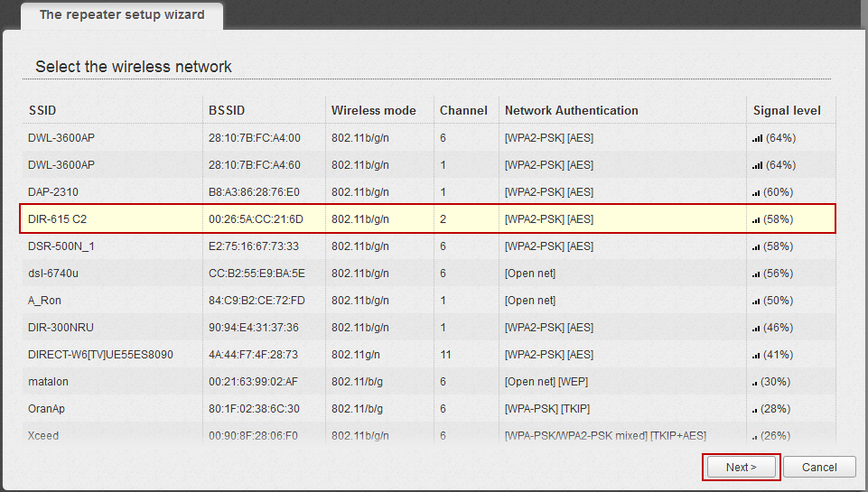Click the Next button

click(x=740, y=467)
